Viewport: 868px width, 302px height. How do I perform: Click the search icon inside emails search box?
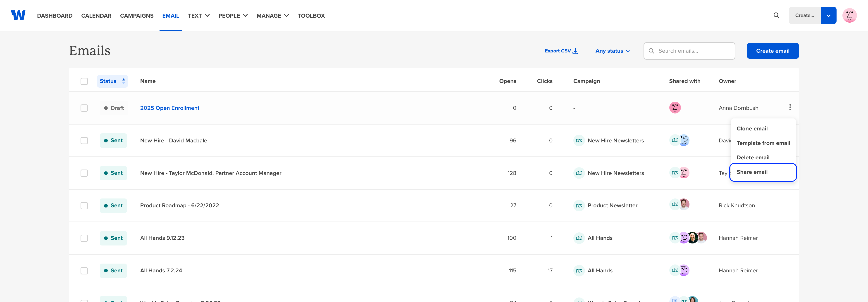point(651,51)
